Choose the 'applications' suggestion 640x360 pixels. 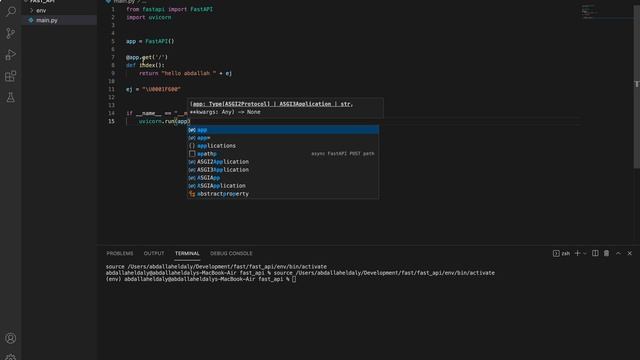coord(283,146)
